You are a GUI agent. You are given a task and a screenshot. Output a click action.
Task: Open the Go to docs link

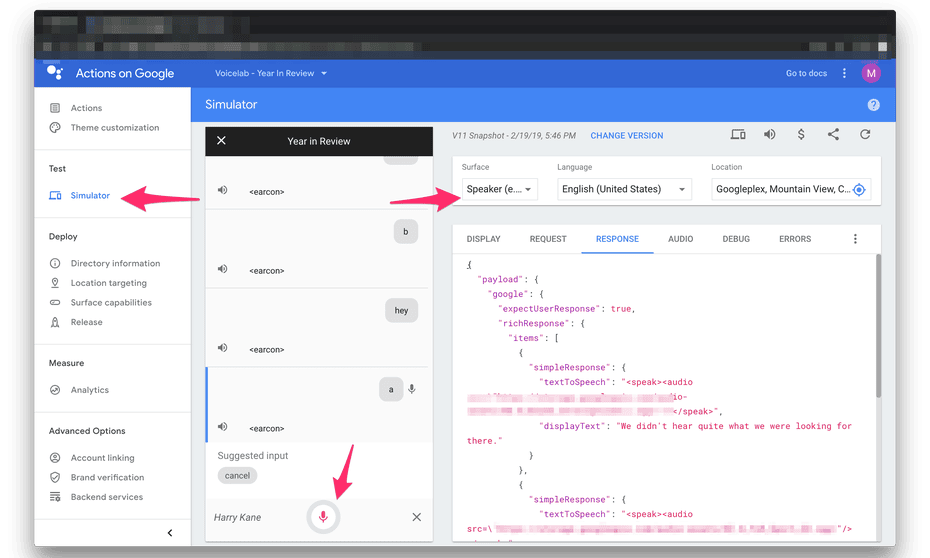coord(806,74)
